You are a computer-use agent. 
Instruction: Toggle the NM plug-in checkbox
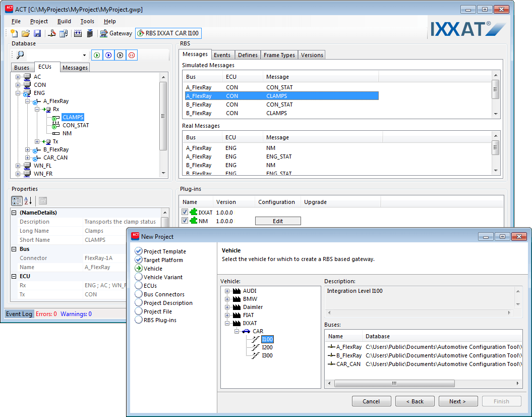[185, 221]
